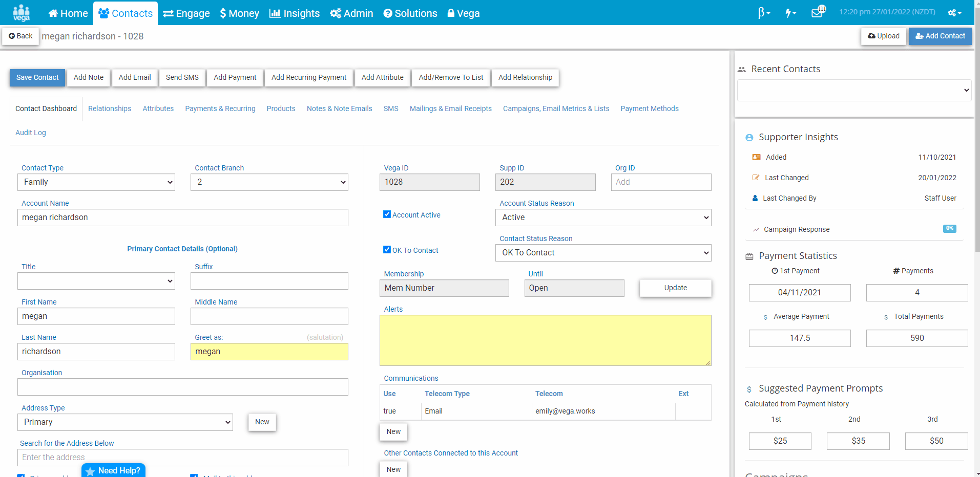This screenshot has width=980, height=477.
Task: Open the settings cogs icon at top right
Action: [x=954, y=13]
